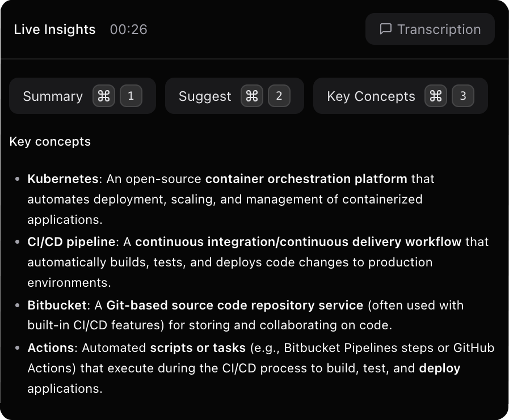Show the Key Concepts tab
Viewport: 509px width, 420px height.
[371, 96]
